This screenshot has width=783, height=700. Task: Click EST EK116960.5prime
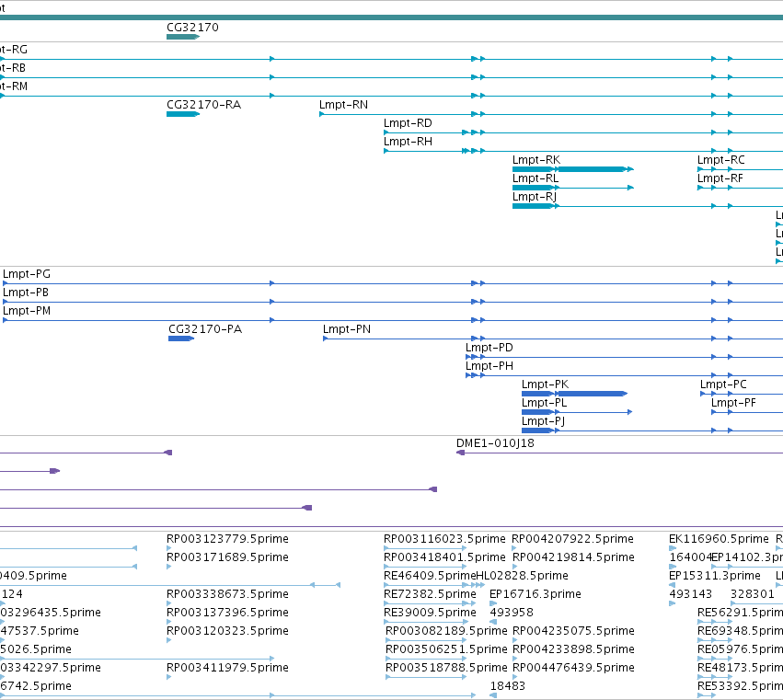(x=719, y=539)
